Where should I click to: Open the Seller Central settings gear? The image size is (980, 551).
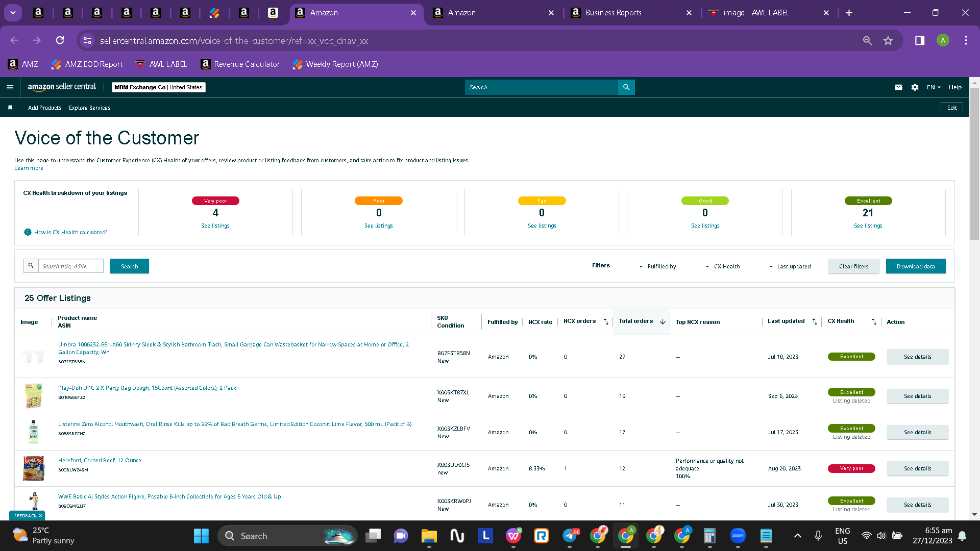click(915, 87)
